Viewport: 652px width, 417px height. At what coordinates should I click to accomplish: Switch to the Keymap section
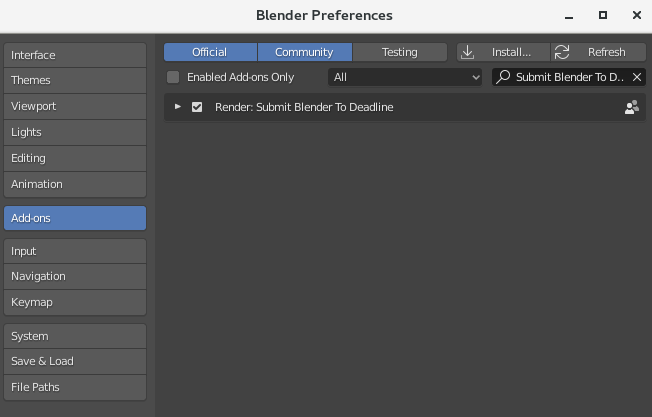(75, 302)
